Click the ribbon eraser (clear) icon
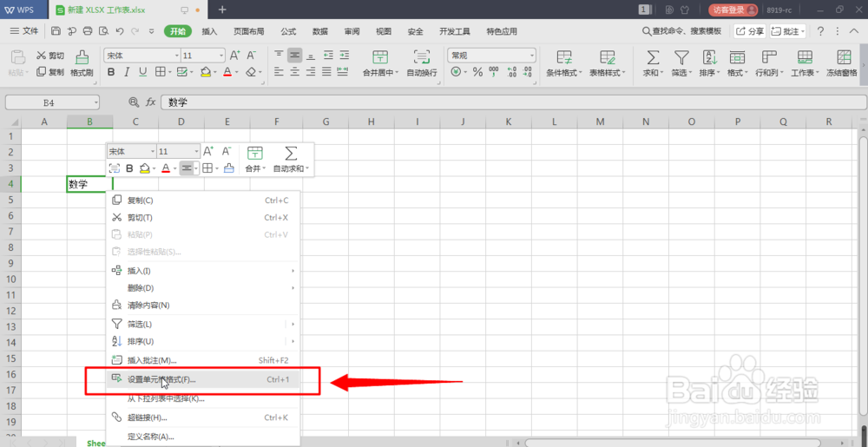The width and height of the screenshot is (868, 447). pyautogui.click(x=252, y=72)
